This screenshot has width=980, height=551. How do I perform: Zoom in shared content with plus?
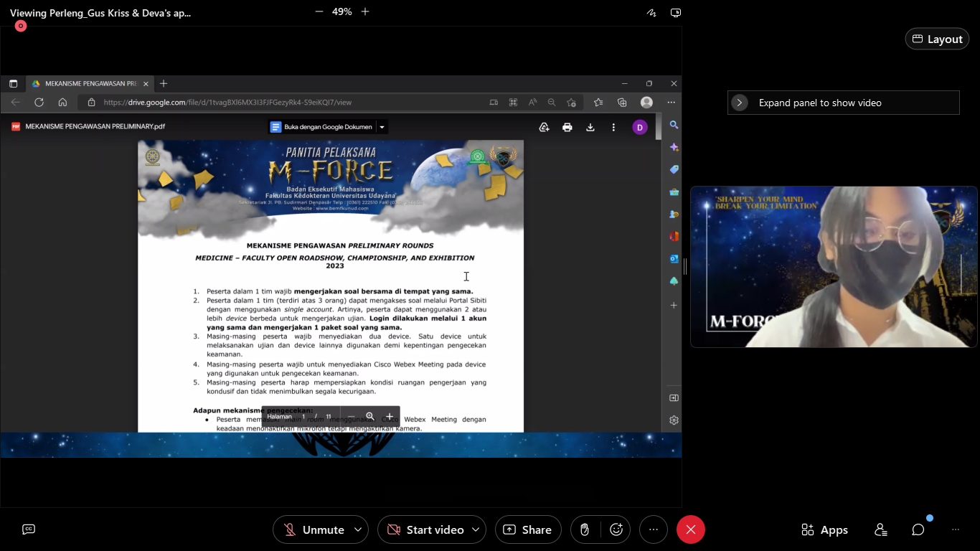pos(365,11)
